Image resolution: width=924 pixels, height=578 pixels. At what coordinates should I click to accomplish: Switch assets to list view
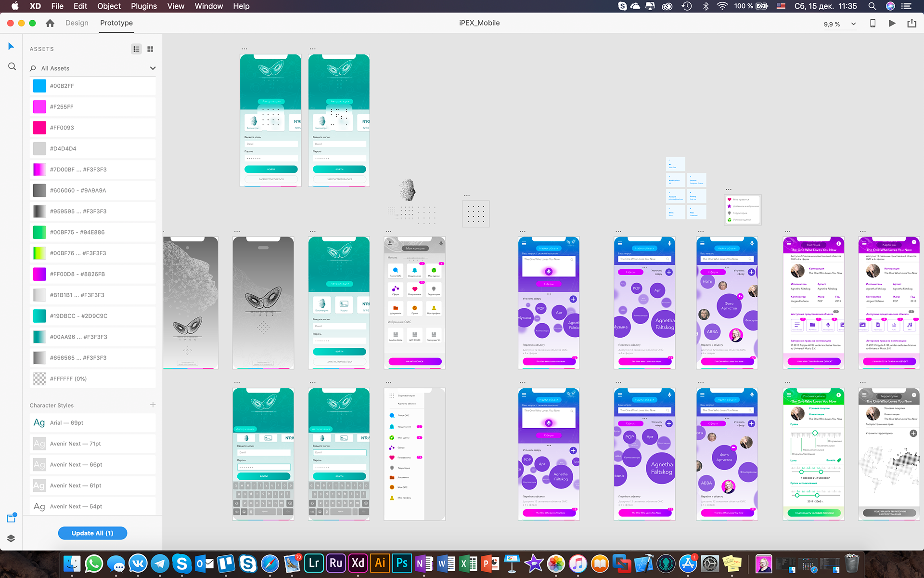(137, 49)
